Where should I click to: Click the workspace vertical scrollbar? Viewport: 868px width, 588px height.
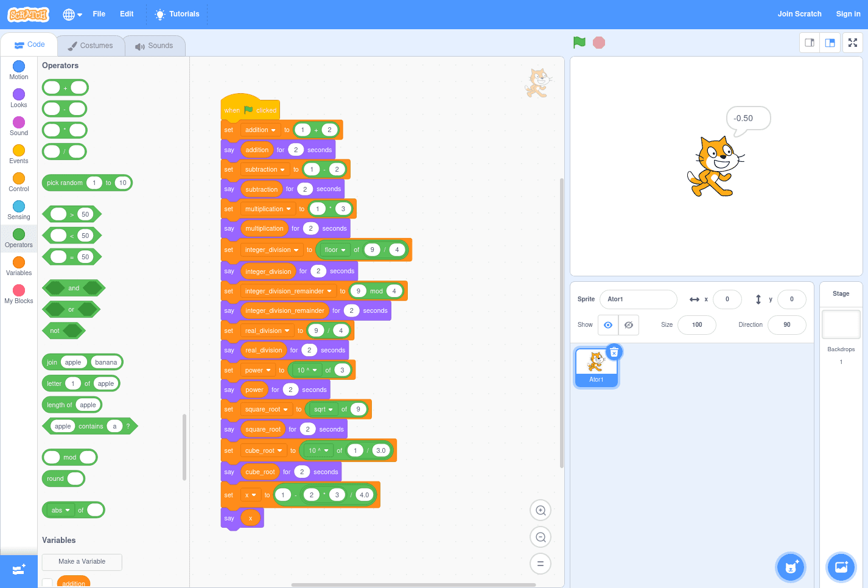(x=561, y=323)
